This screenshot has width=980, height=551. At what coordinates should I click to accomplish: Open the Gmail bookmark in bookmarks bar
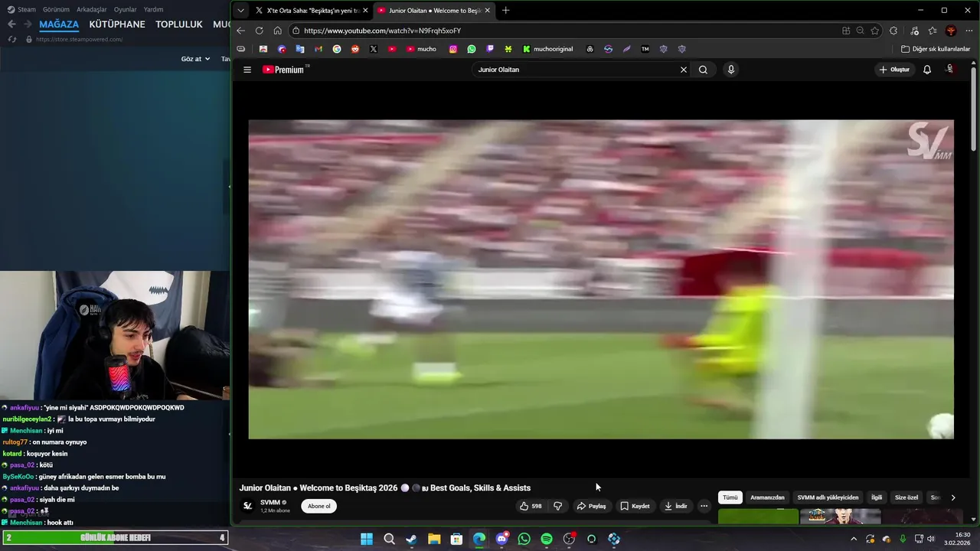coord(318,49)
